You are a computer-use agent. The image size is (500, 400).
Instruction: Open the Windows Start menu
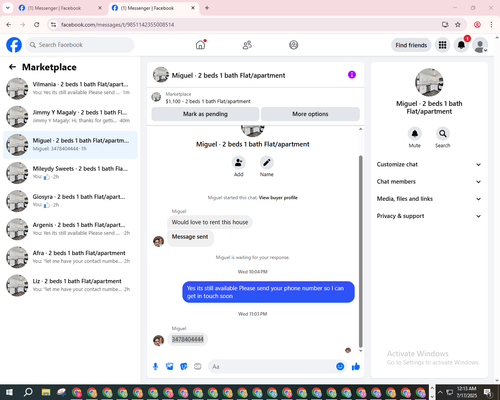(9, 392)
